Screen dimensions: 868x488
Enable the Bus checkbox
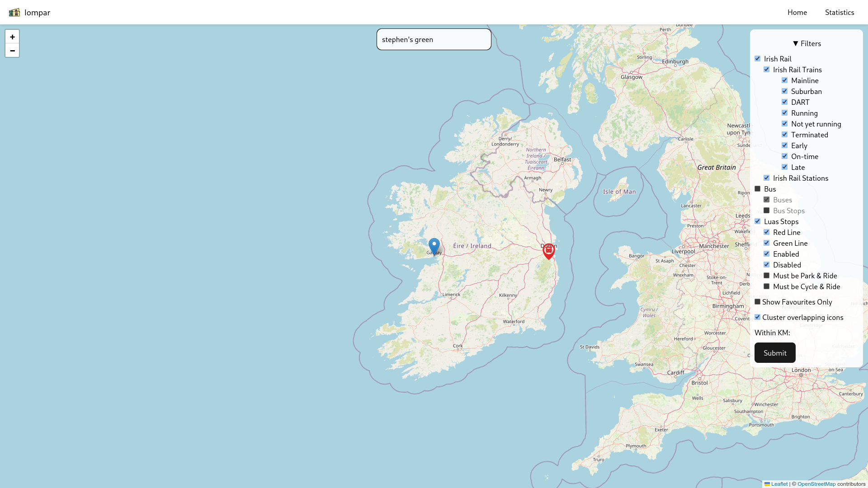coord(758,189)
